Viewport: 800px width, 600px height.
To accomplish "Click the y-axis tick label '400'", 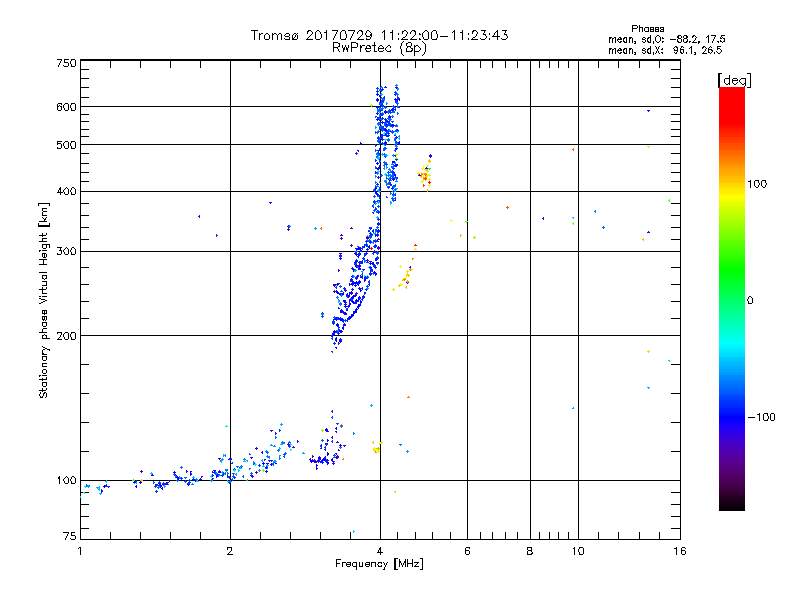I will (66, 191).
